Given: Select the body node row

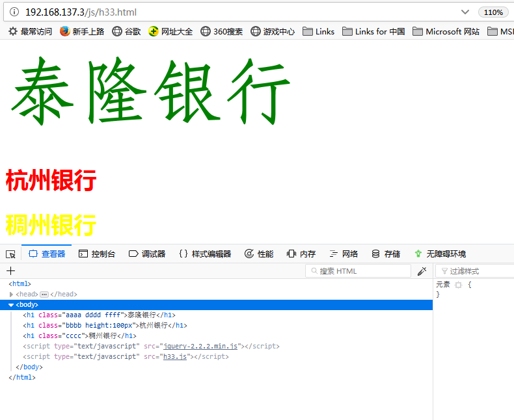Looking at the screenshot, I should [x=217, y=305].
